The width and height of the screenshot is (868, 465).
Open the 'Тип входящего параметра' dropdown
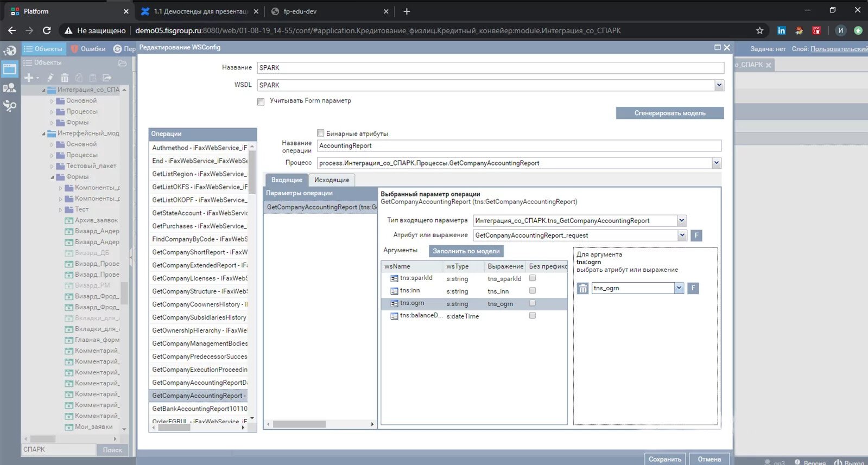[x=682, y=221]
